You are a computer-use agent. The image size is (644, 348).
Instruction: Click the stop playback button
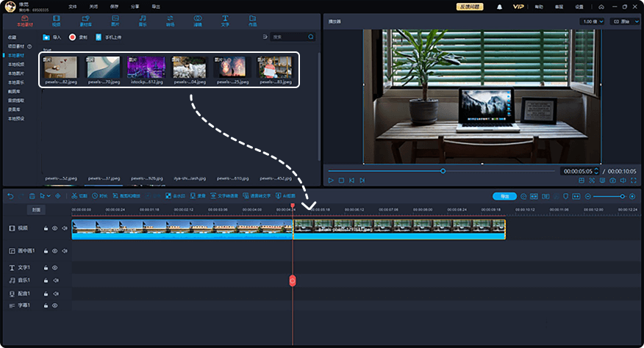[341, 180]
